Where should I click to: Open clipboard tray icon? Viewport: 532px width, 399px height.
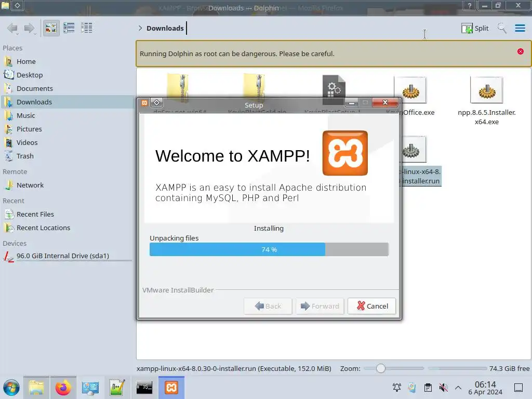tap(428, 388)
